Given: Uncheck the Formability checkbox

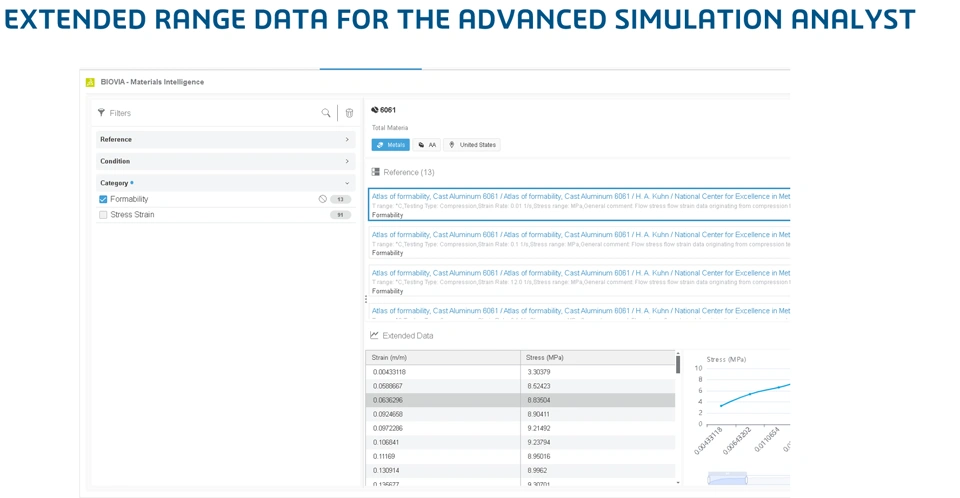Looking at the screenshot, I should [x=103, y=199].
